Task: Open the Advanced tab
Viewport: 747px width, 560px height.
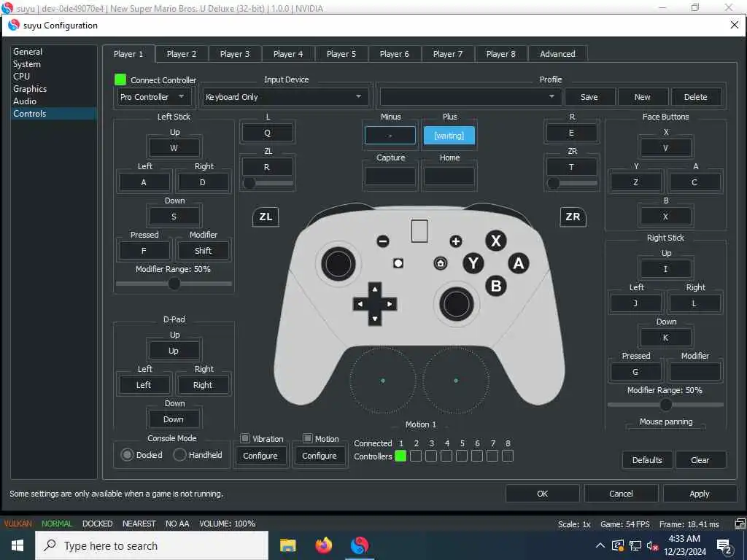Action: coord(557,54)
